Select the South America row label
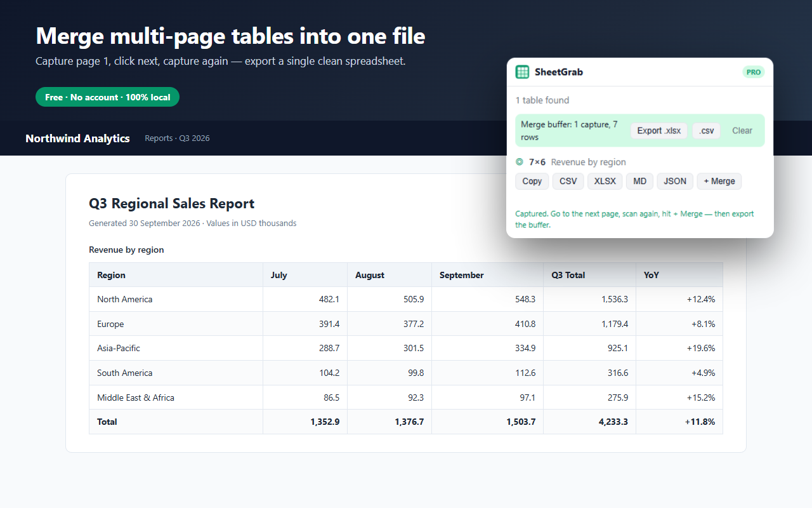812x508 pixels. pyautogui.click(x=124, y=373)
